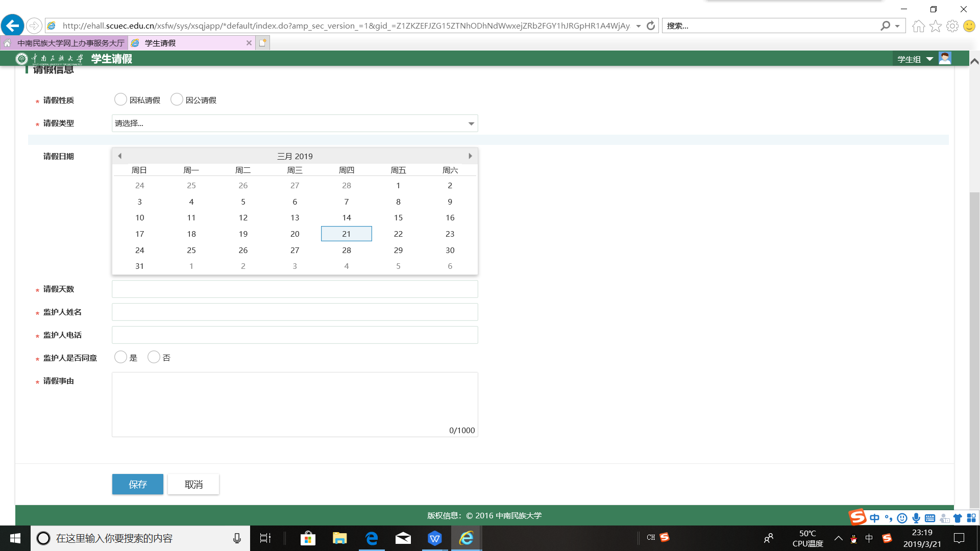Expand the search provider dropdown arrow

coord(897,26)
